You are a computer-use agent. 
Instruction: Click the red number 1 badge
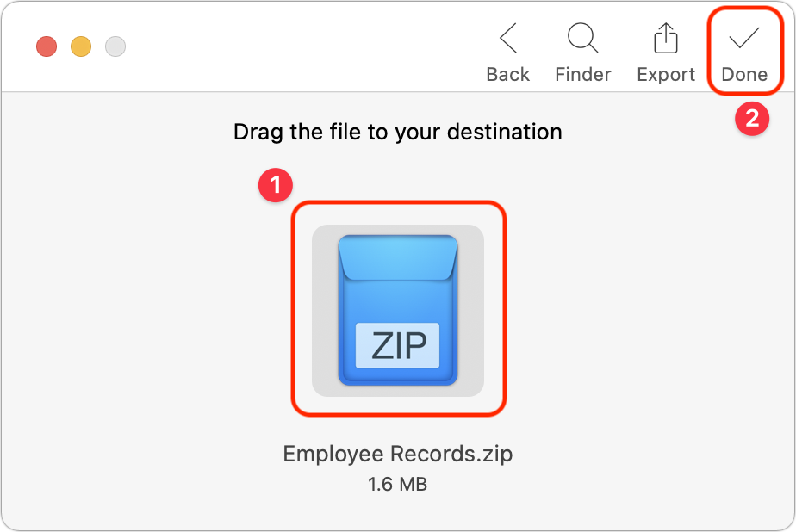pyautogui.click(x=276, y=185)
